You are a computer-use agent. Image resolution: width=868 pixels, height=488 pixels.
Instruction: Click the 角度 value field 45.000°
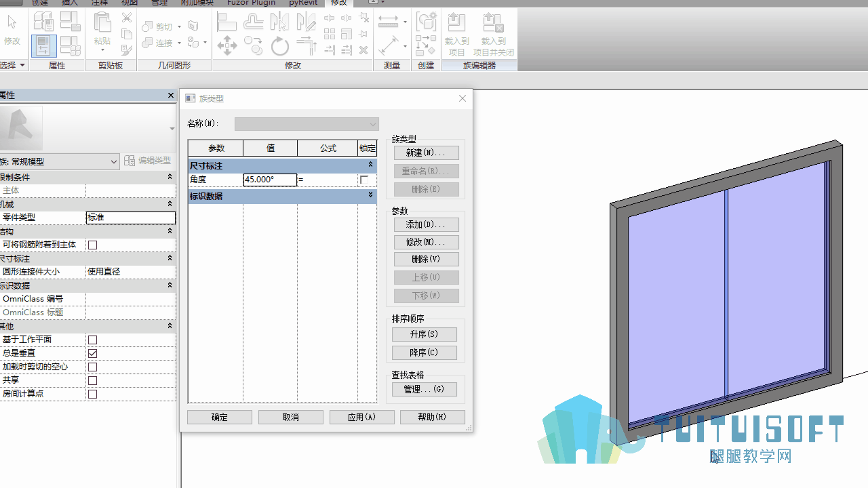point(270,180)
